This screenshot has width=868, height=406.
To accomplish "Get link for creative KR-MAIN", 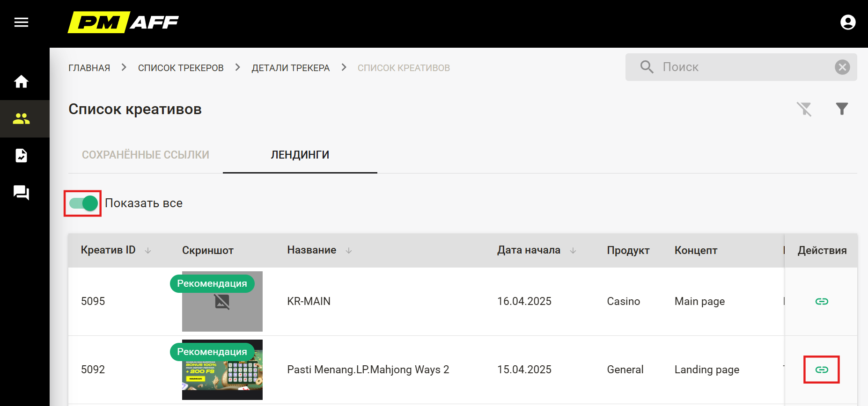I will click(822, 301).
